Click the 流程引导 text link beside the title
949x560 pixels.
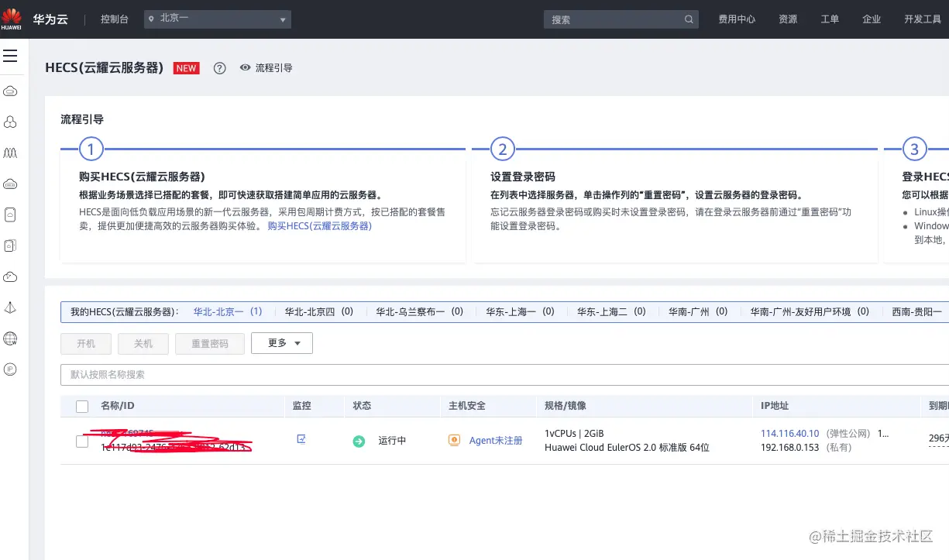click(x=274, y=68)
